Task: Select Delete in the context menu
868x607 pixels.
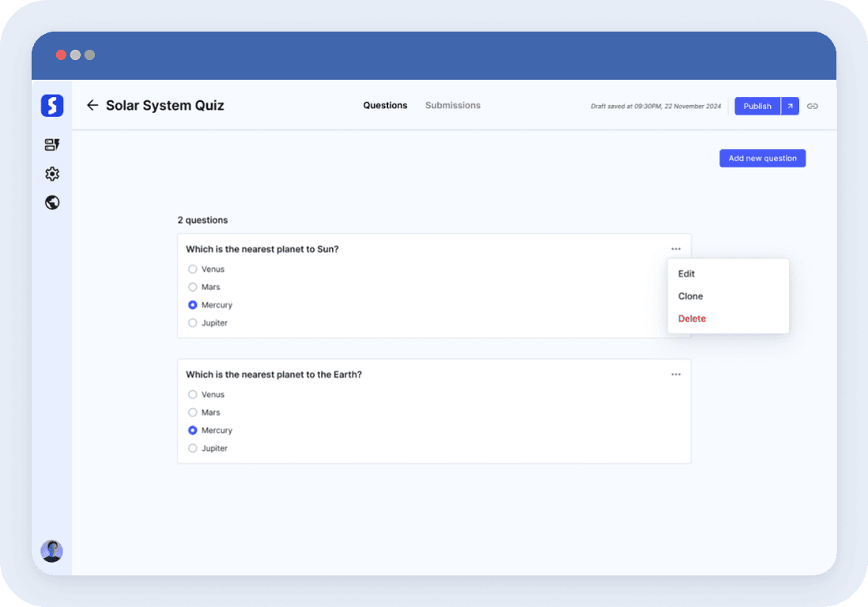Action: click(692, 319)
